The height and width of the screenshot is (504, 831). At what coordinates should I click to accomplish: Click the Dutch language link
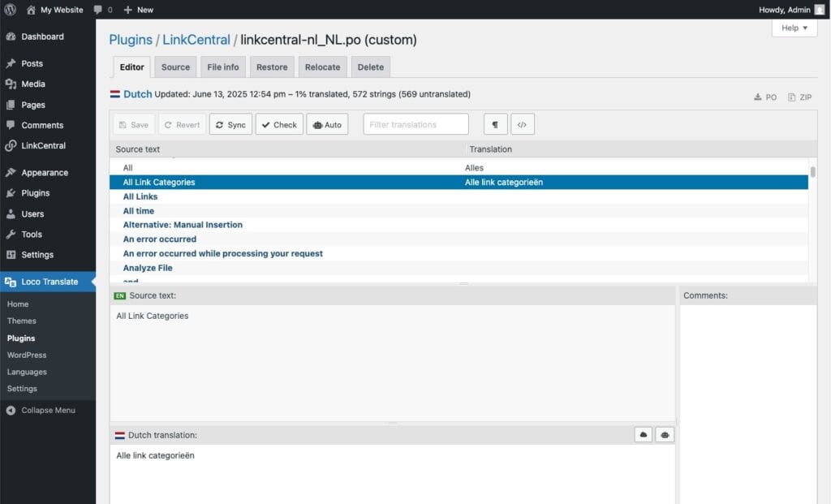coord(138,94)
